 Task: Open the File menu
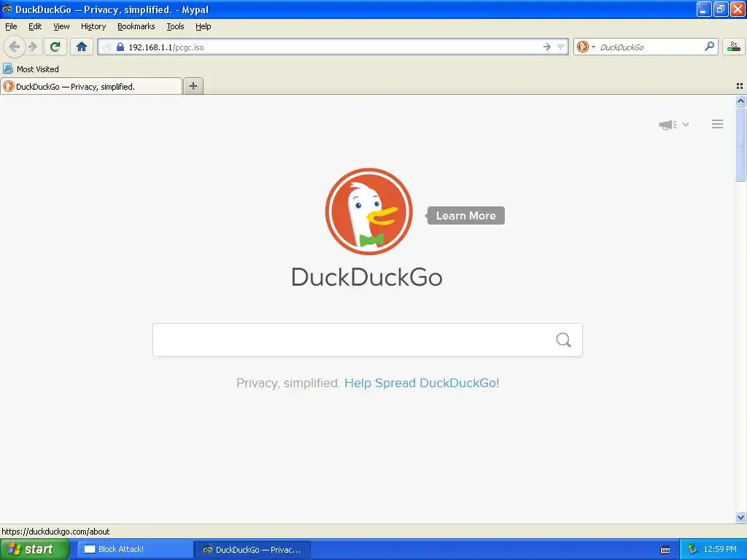pos(11,27)
